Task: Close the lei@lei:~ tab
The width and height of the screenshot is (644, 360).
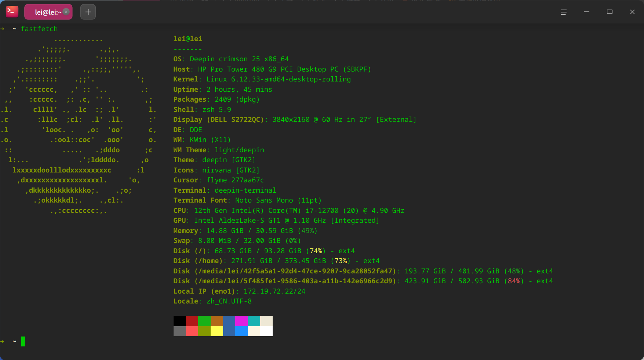Action: tap(66, 12)
